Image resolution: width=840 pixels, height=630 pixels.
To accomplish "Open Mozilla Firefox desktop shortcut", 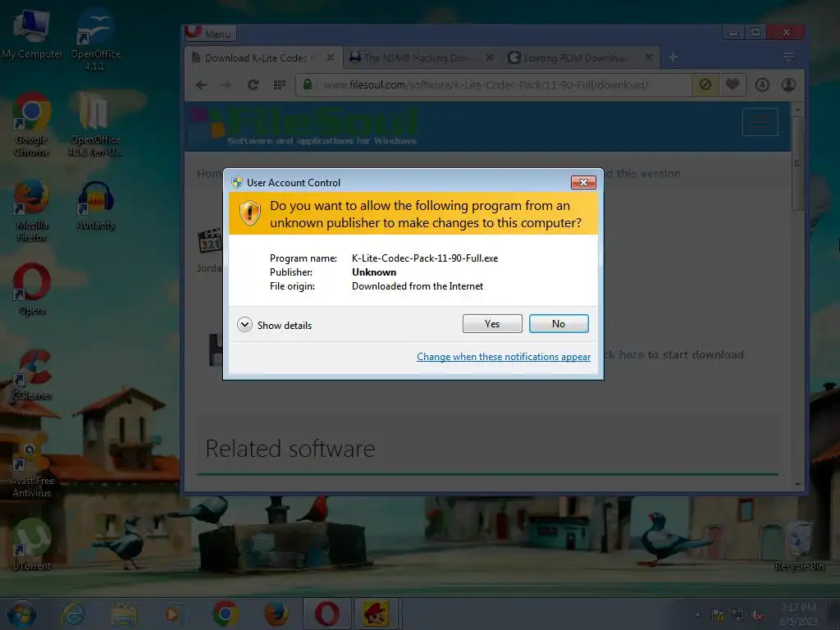I will click(32, 211).
